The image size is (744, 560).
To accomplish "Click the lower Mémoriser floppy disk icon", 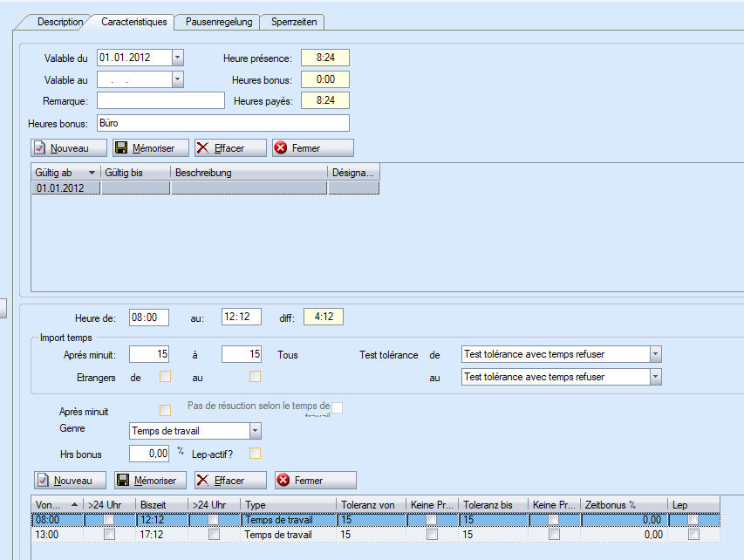I will pos(124,481).
